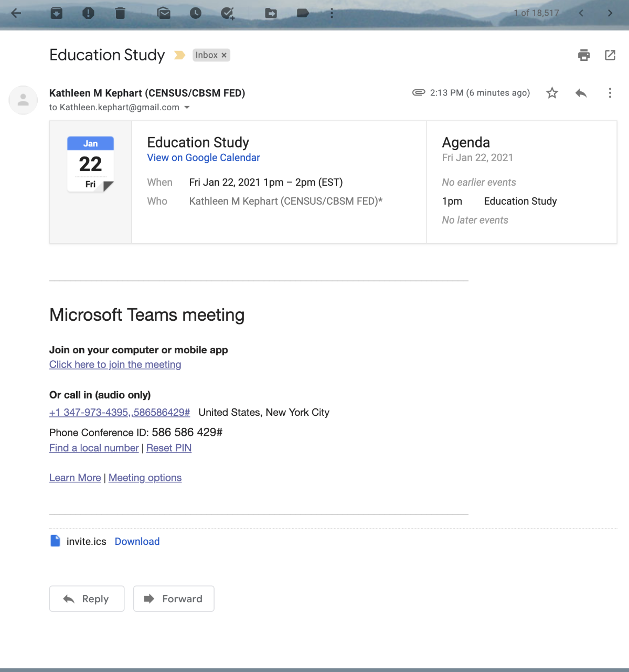Click the invite.ics file icon
The width and height of the screenshot is (629, 672).
(55, 541)
